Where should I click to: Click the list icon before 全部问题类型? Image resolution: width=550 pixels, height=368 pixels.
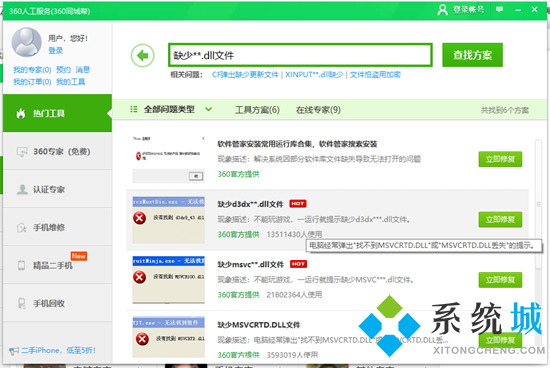[134, 109]
